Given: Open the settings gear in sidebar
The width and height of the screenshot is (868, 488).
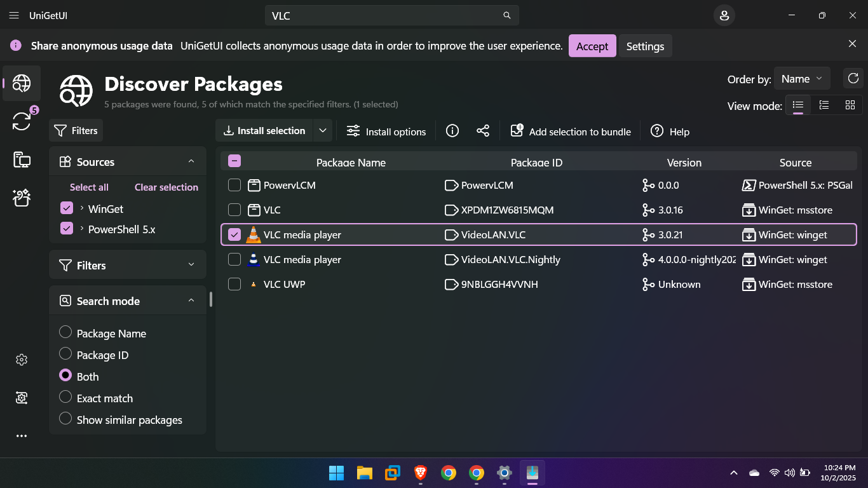Looking at the screenshot, I should 22,360.
